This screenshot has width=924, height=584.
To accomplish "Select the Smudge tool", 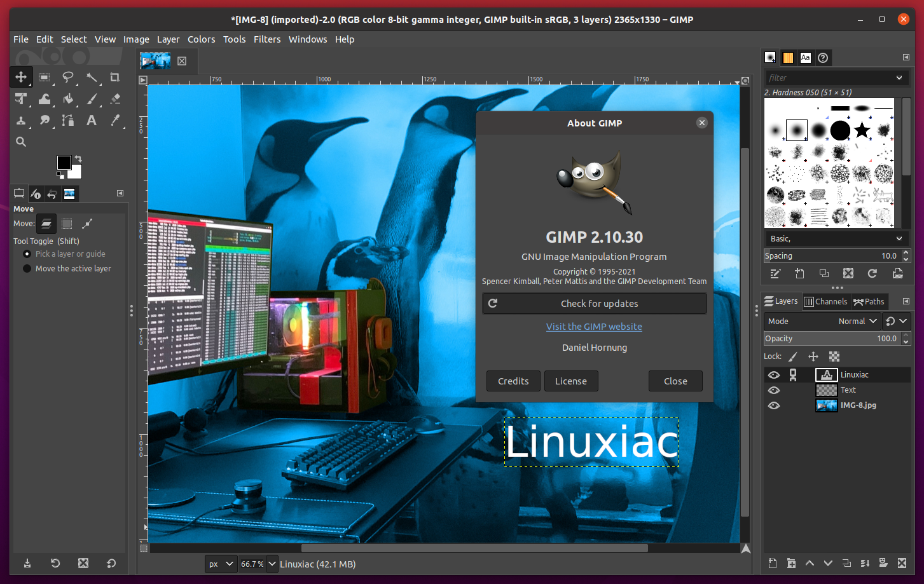I will (x=44, y=120).
